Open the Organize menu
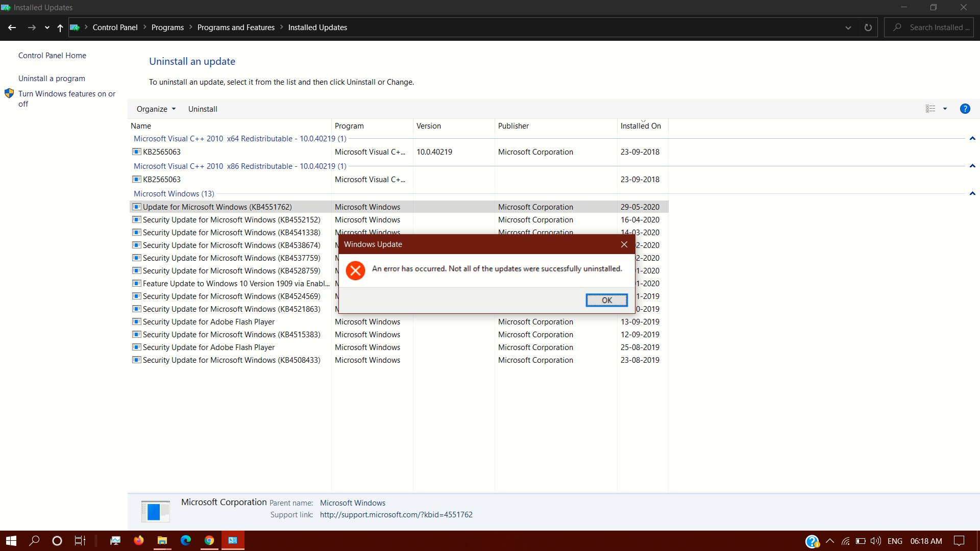 (156, 109)
